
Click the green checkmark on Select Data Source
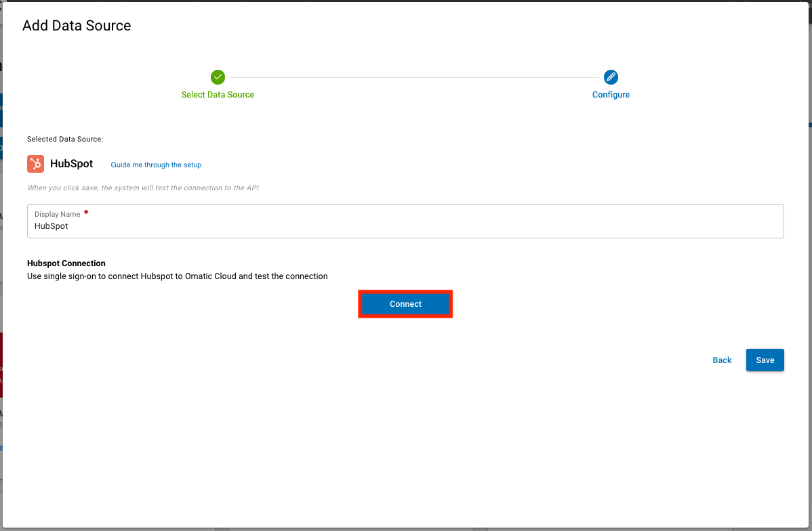(x=218, y=77)
